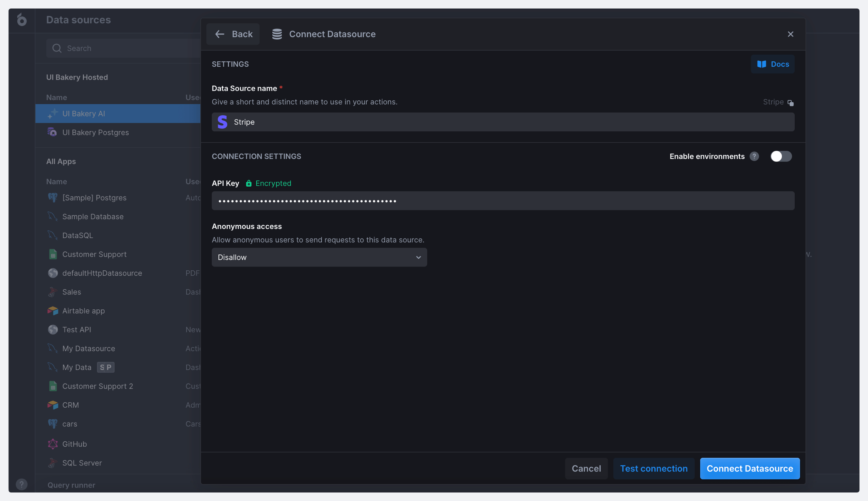This screenshot has width=868, height=501.
Task: Click the Stripe S logo icon
Action: pos(222,122)
